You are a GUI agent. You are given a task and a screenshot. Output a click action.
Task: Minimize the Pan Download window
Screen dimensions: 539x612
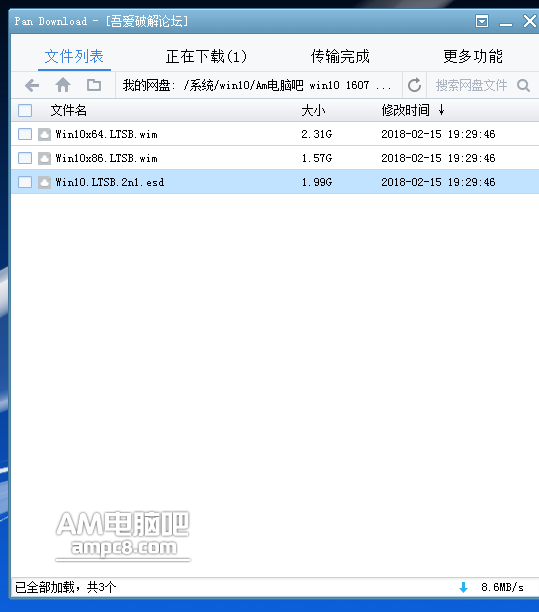[x=506, y=23]
